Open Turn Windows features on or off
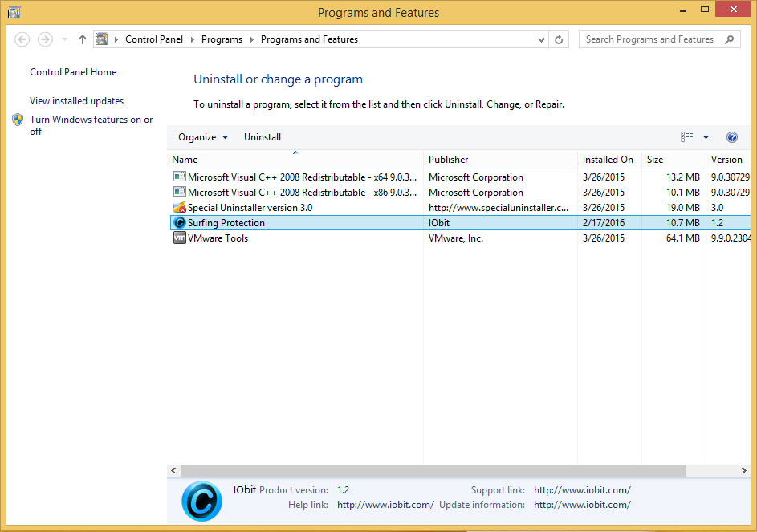This screenshot has height=532, width=757. click(92, 125)
